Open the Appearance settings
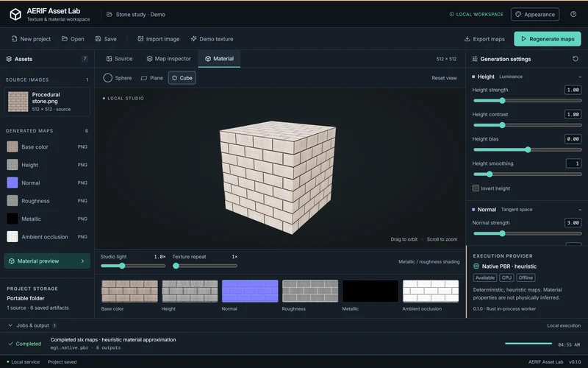Image resolution: width=588 pixels, height=368 pixels. (x=535, y=14)
